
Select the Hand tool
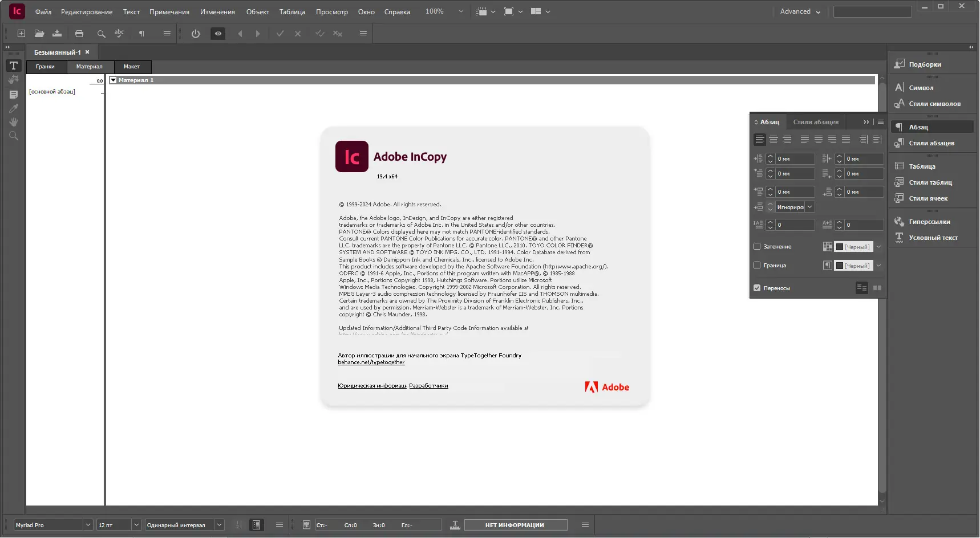pyautogui.click(x=14, y=122)
